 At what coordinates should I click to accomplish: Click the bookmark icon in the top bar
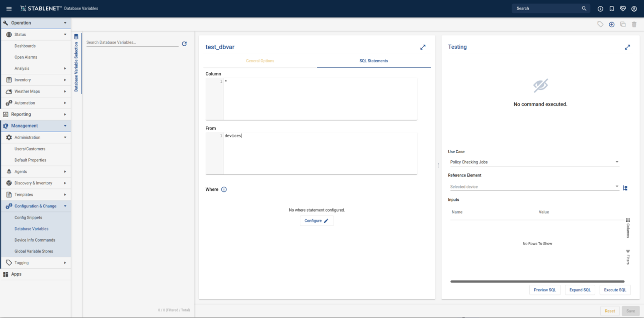(612, 9)
